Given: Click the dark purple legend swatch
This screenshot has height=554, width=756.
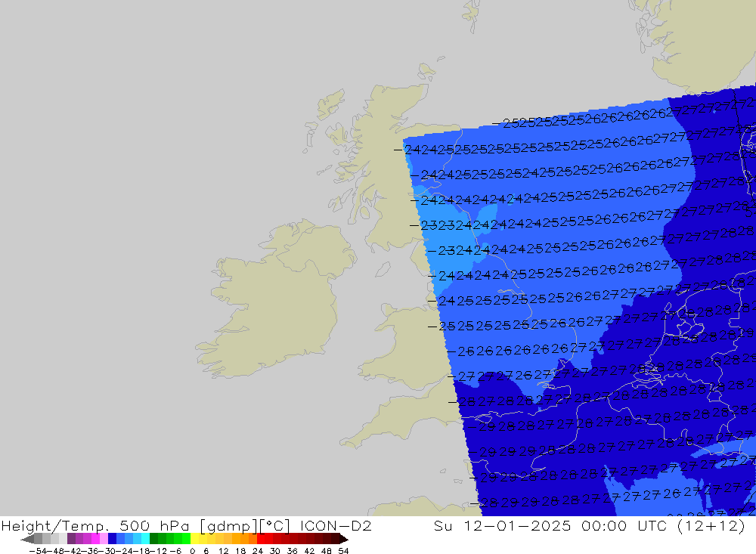Looking at the screenshot, I should [x=71, y=539].
